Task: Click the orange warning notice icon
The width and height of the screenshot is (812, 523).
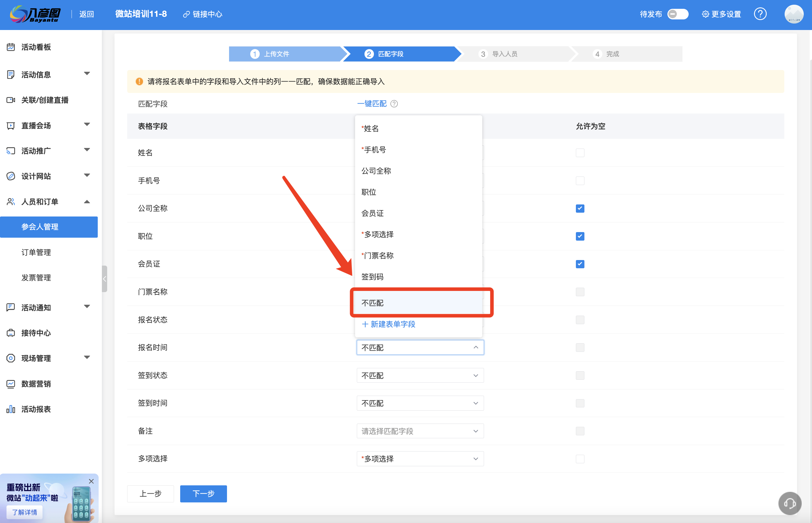Action: coord(139,81)
